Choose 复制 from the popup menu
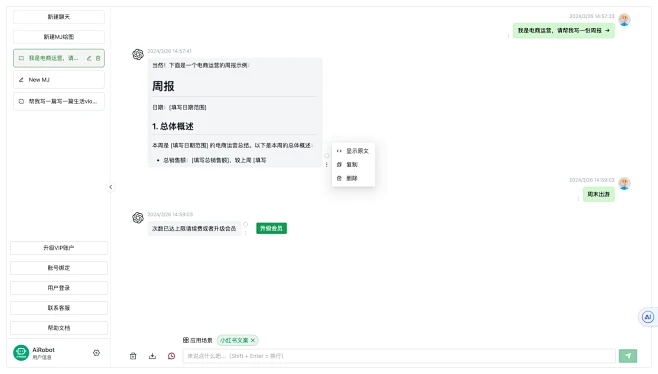This screenshot has width=658, height=374. point(353,165)
